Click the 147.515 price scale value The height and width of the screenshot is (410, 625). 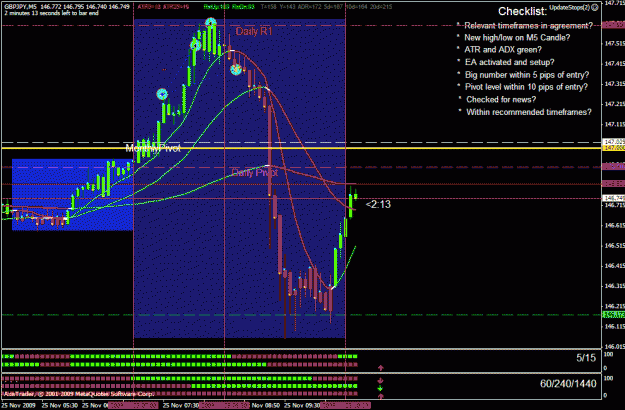[614, 43]
